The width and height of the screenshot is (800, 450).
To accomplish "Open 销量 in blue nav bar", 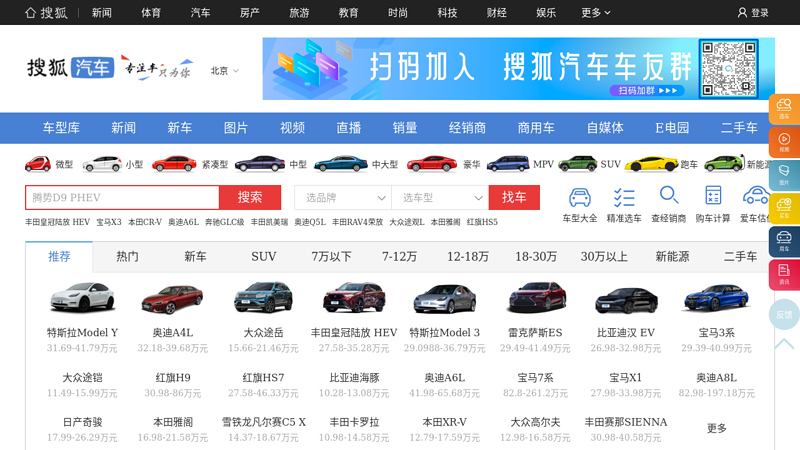I will (x=405, y=128).
